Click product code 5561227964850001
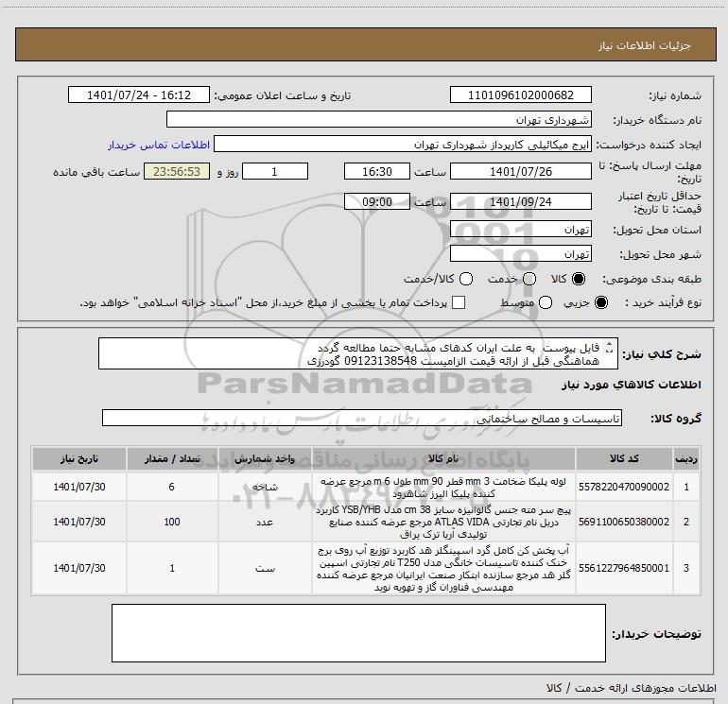728x704 pixels. click(x=624, y=568)
